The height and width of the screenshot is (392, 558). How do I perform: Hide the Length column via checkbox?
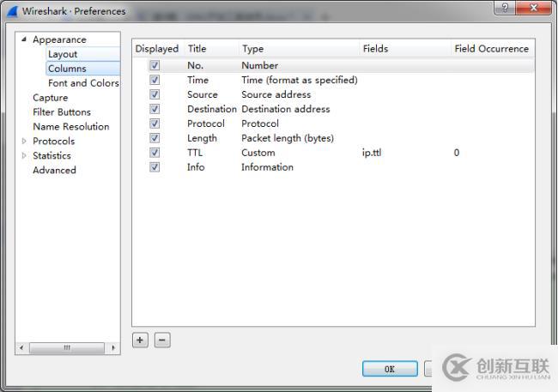click(x=155, y=138)
